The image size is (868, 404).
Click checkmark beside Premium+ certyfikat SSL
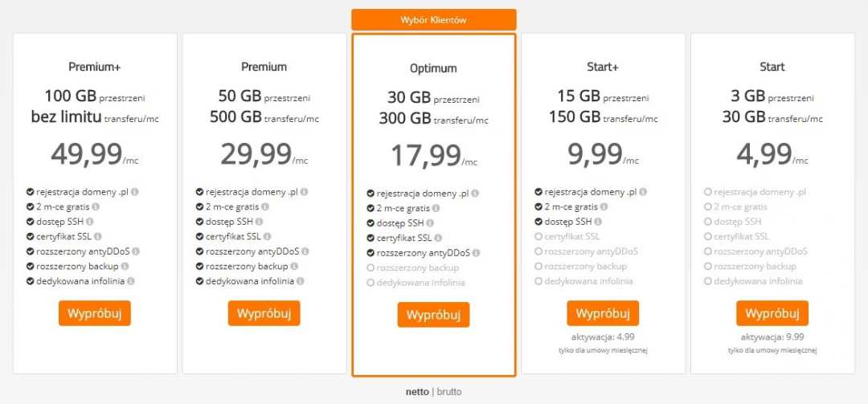[30, 237]
